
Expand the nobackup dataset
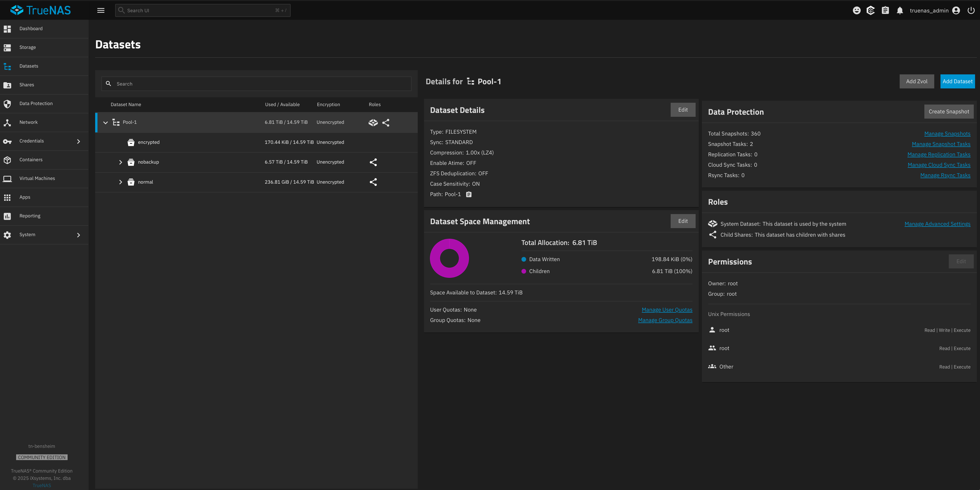(x=121, y=162)
